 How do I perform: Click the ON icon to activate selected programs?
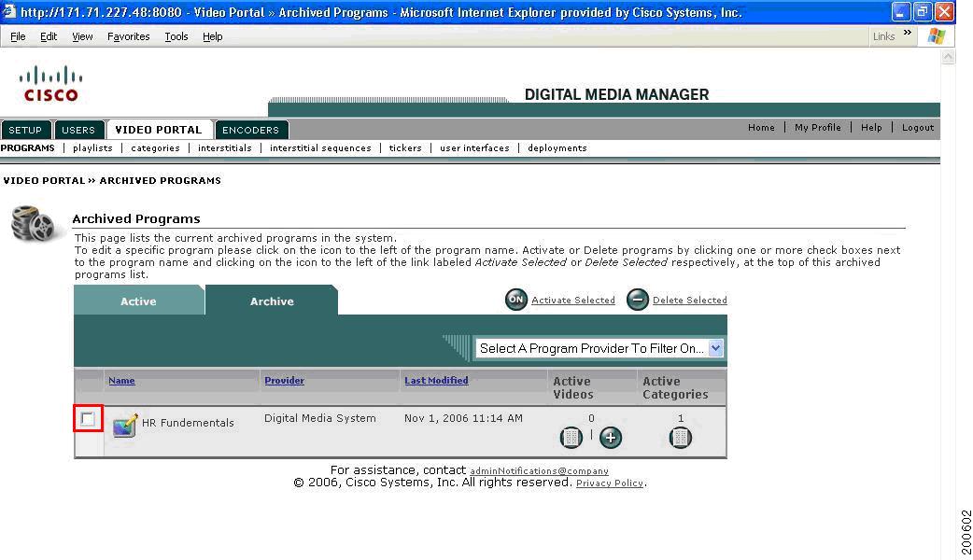(515, 300)
